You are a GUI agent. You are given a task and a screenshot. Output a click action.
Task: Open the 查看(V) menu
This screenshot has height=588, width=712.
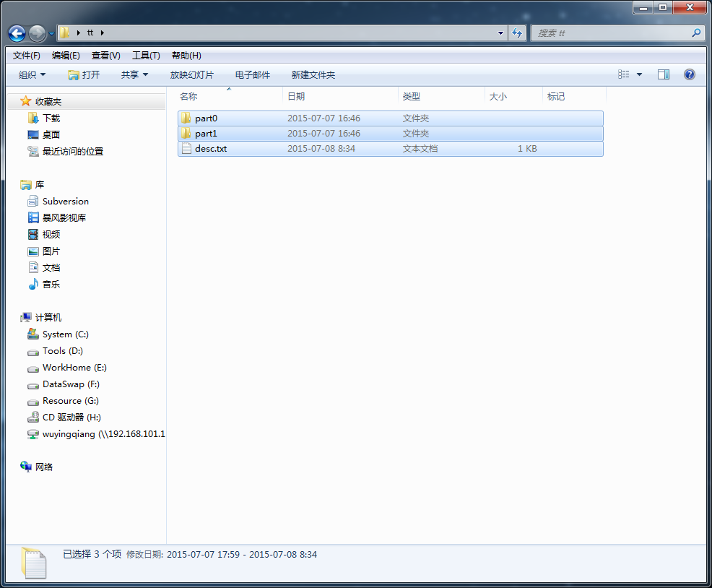click(106, 56)
